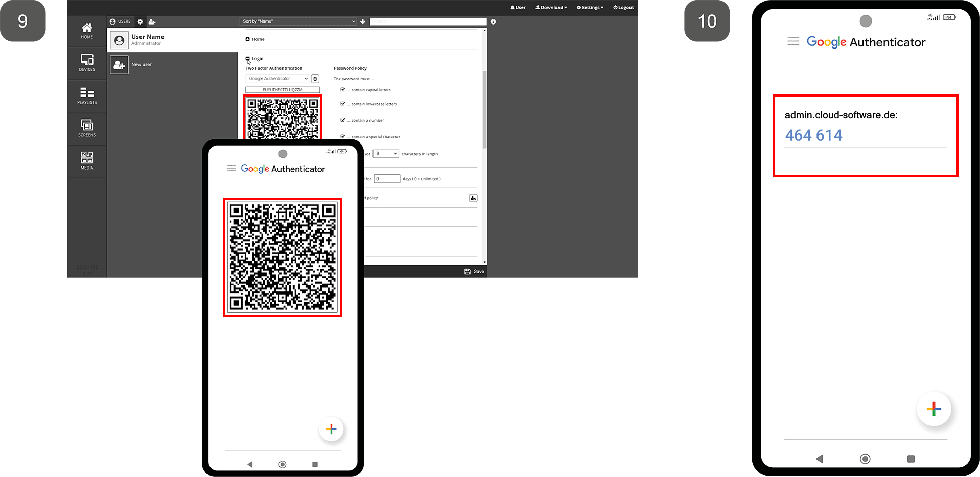Uncheck contain capital letters requirement
Screen dimensions: 980x477
[342, 89]
